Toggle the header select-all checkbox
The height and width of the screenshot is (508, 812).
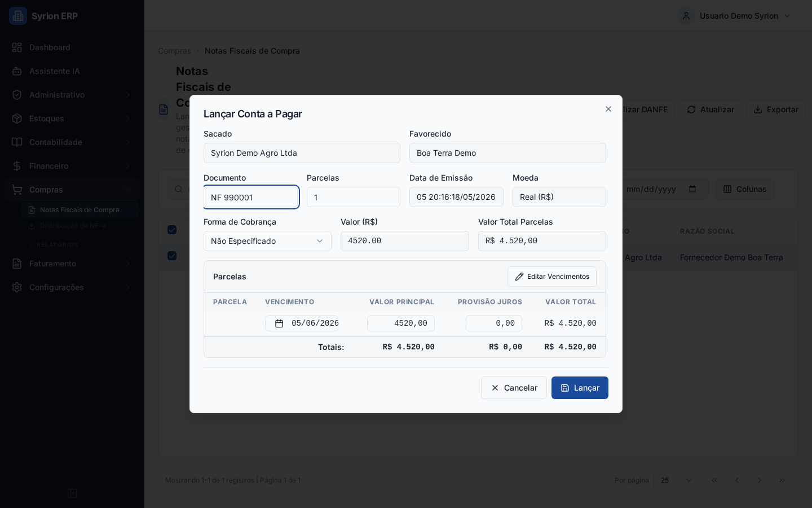(172, 230)
